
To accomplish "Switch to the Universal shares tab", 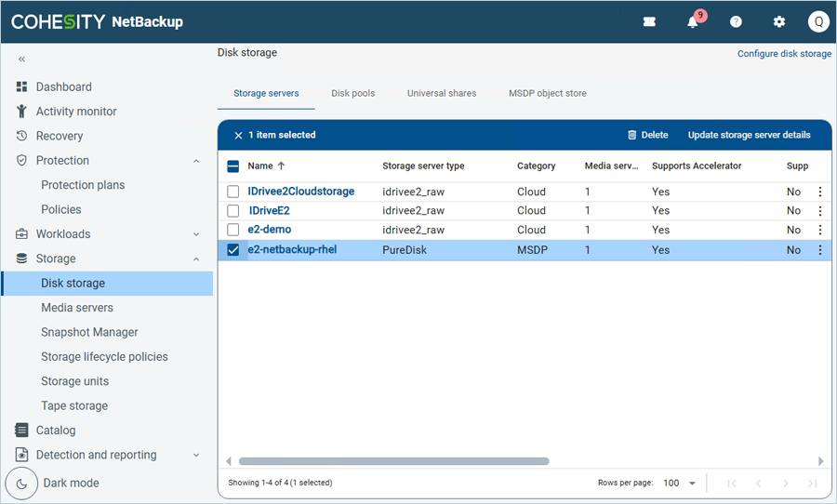I will (442, 93).
